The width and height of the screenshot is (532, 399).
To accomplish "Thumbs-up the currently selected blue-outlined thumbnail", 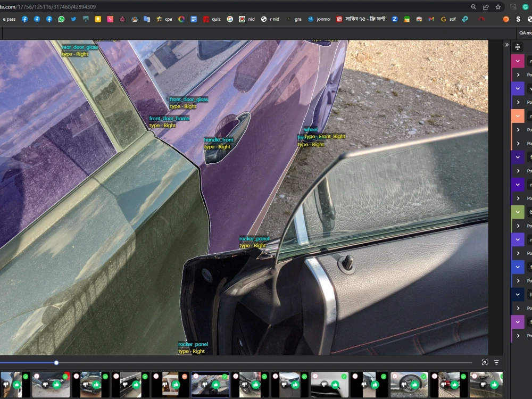I will point(216,385).
